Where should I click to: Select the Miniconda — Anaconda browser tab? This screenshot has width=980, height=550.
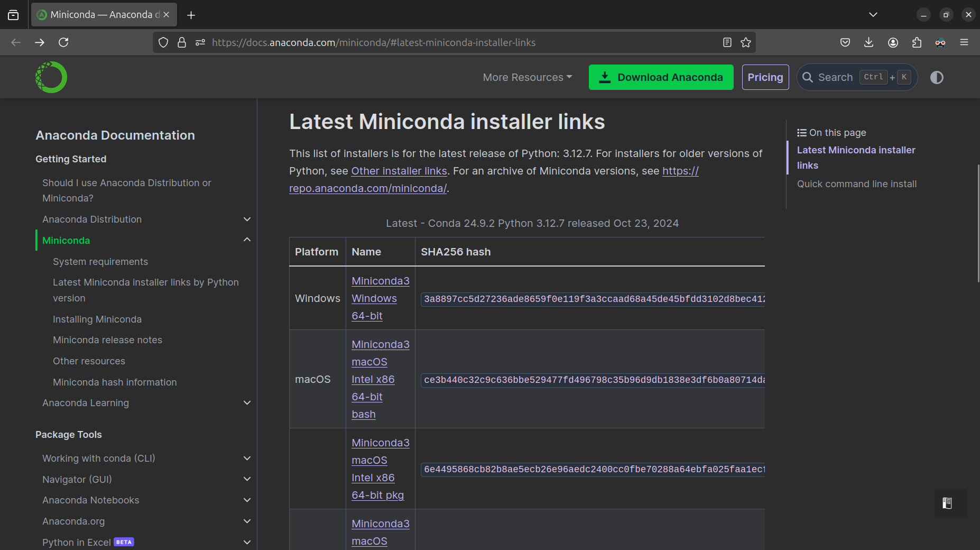[105, 15]
